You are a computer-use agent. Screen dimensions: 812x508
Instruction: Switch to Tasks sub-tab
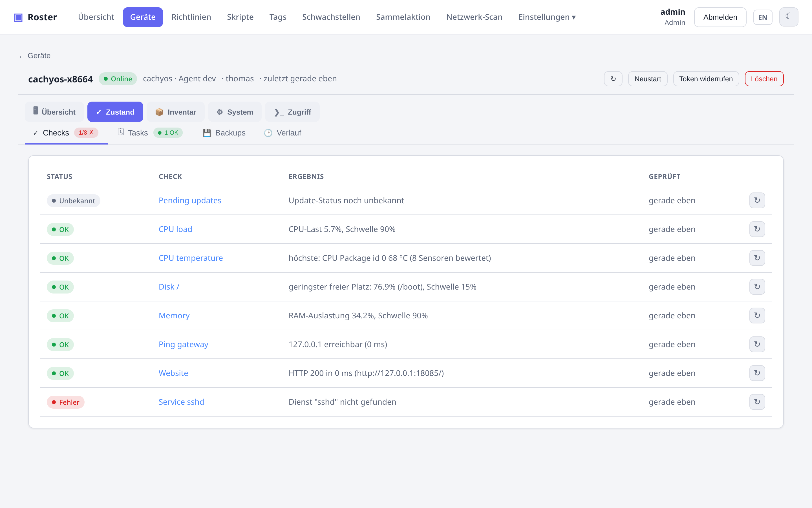(150, 133)
